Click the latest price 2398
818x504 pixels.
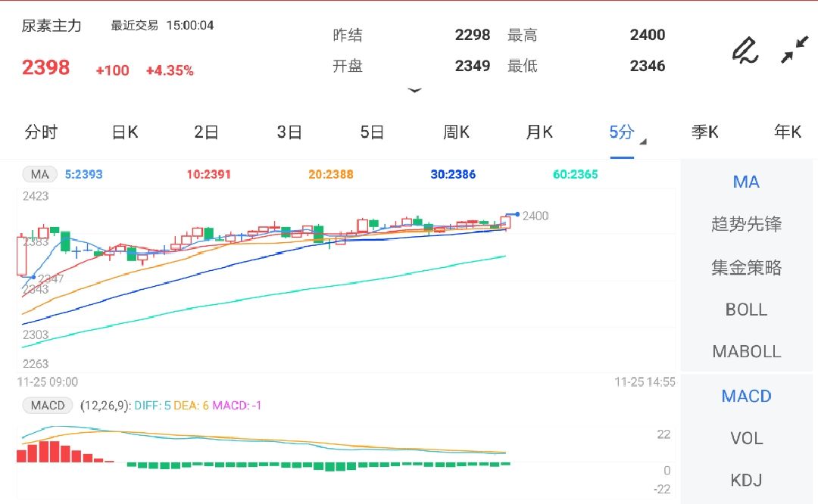pos(45,68)
